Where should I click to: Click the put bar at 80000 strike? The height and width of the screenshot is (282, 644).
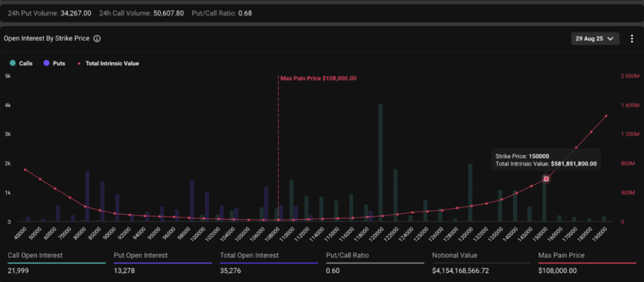click(x=87, y=195)
